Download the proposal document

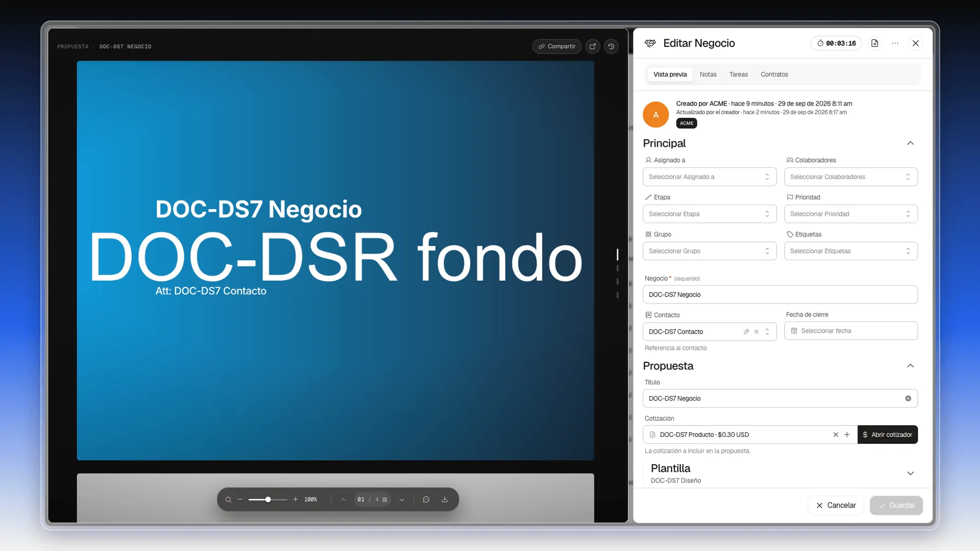(445, 499)
